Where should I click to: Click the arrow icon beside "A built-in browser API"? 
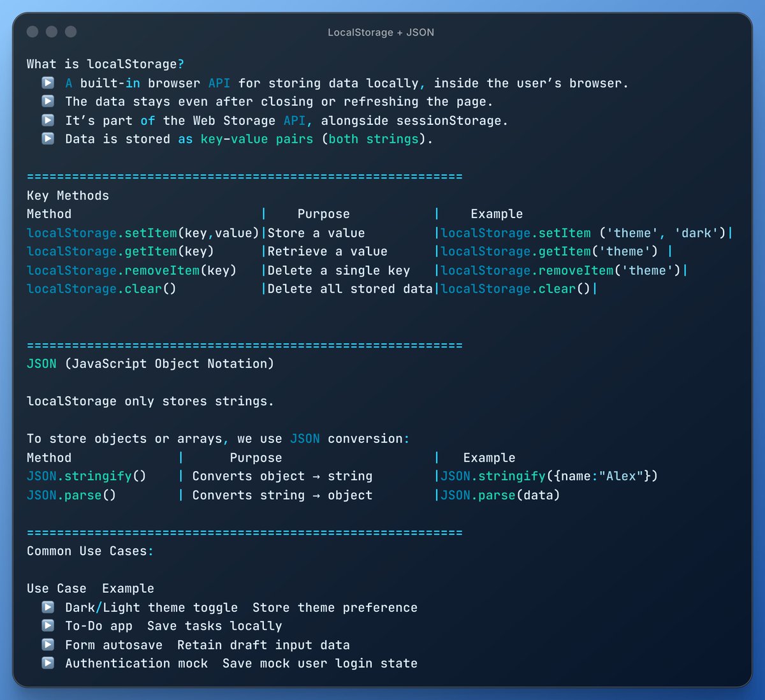point(47,82)
